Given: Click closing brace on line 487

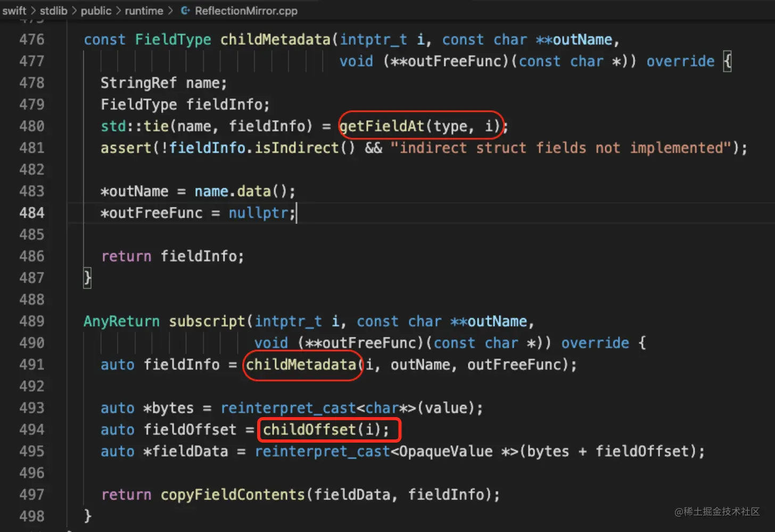Looking at the screenshot, I should tap(87, 278).
